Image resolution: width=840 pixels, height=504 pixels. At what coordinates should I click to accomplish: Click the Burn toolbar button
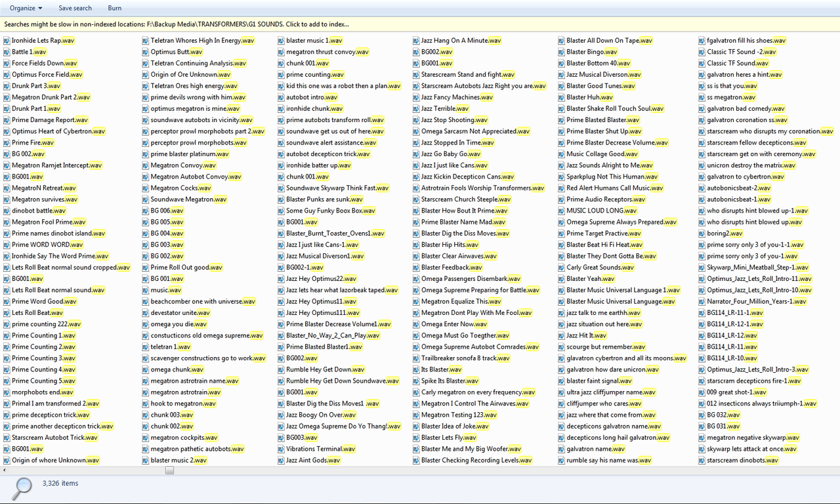[x=114, y=8]
